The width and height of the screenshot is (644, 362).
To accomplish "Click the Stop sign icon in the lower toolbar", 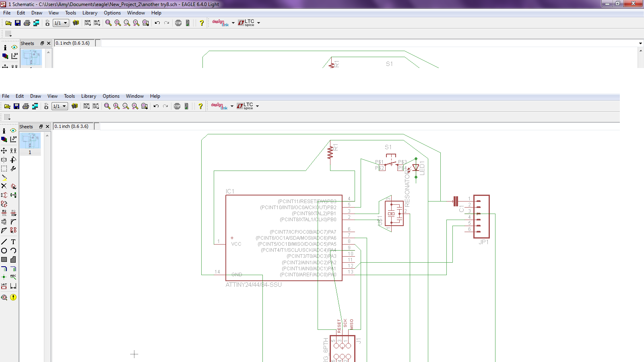I will click(x=177, y=106).
